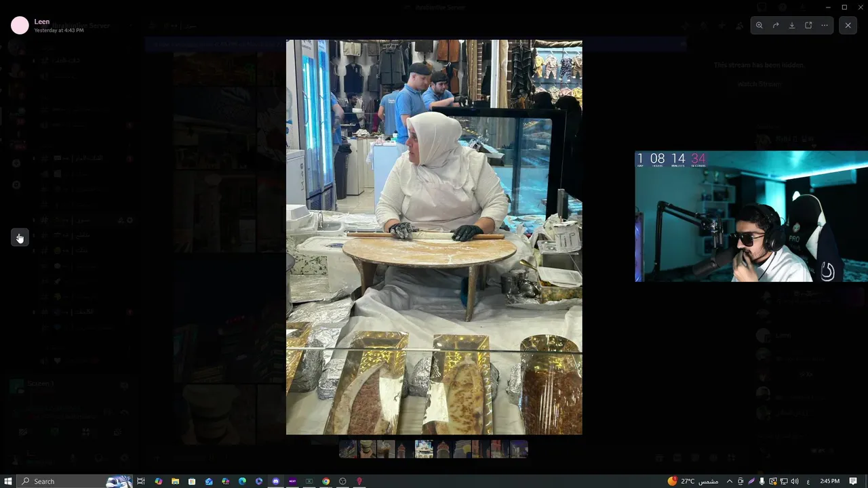The image size is (868, 488).
Task: Open the network status tray icon
Action: 784,481
